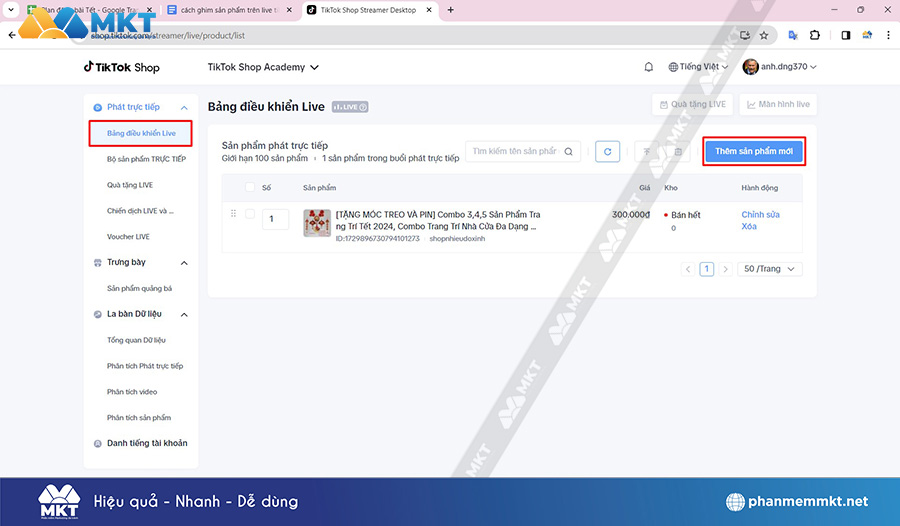Collapse the La bàn Dữ liệu section
Image resolution: width=900 pixels, height=526 pixels.
click(x=184, y=315)
